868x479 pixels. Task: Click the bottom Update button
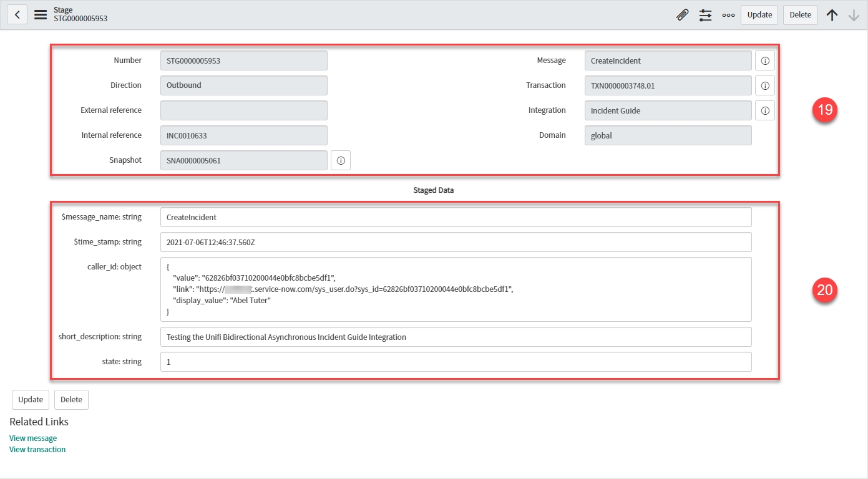(x=31, y=400)
